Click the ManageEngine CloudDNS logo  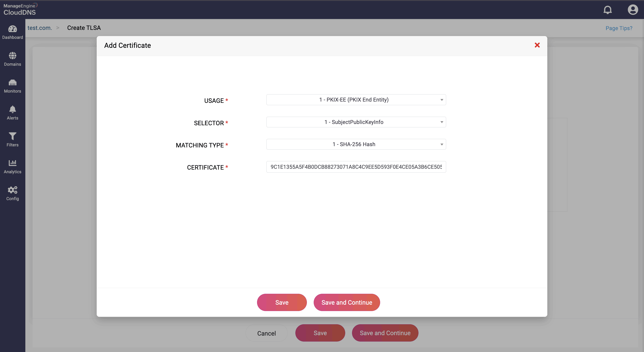[20, 10]
